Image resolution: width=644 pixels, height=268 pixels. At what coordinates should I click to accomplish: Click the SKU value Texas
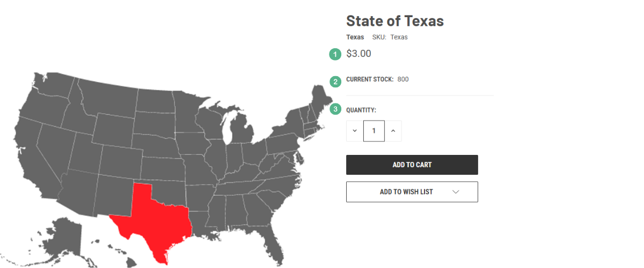(399, 38)
